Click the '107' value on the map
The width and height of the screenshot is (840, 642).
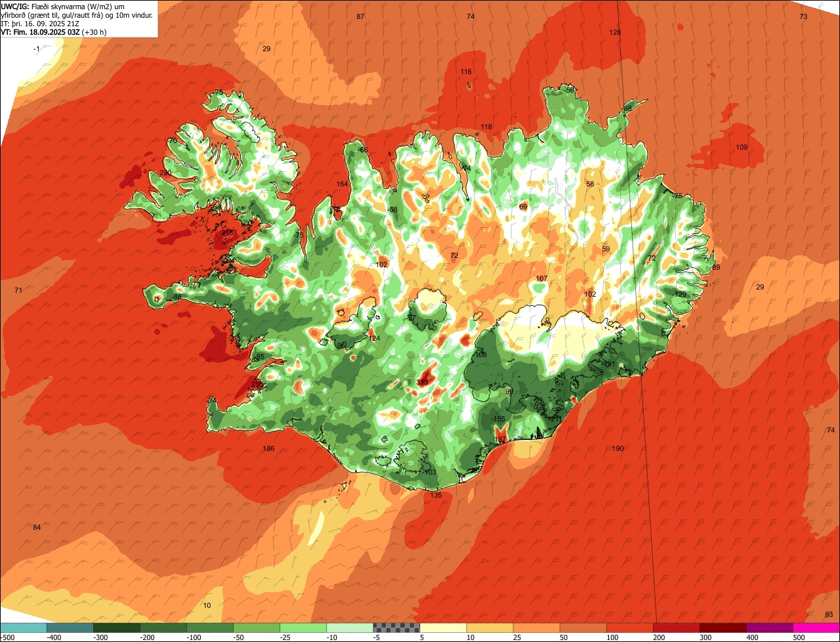[541, 278]
